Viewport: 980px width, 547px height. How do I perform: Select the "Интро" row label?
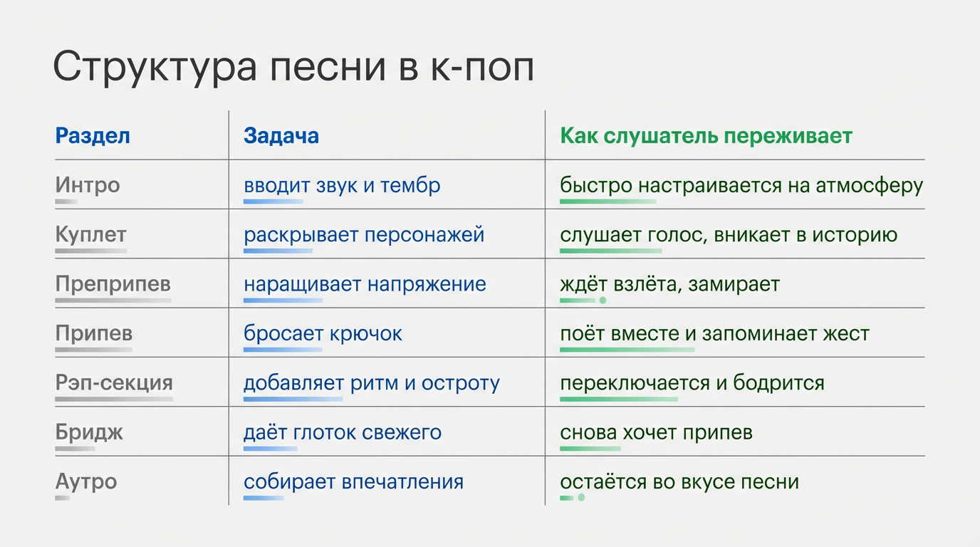(x=88, y=185)
